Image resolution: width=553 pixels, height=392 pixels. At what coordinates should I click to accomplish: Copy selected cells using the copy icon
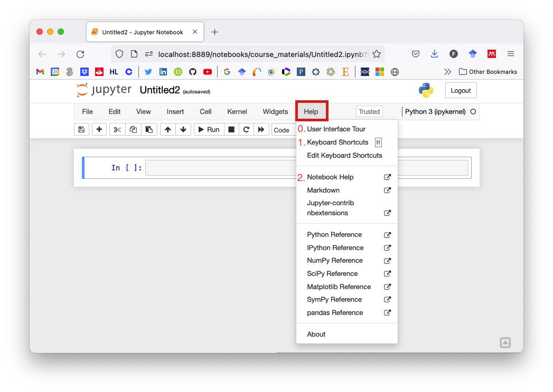pos(133,130)
